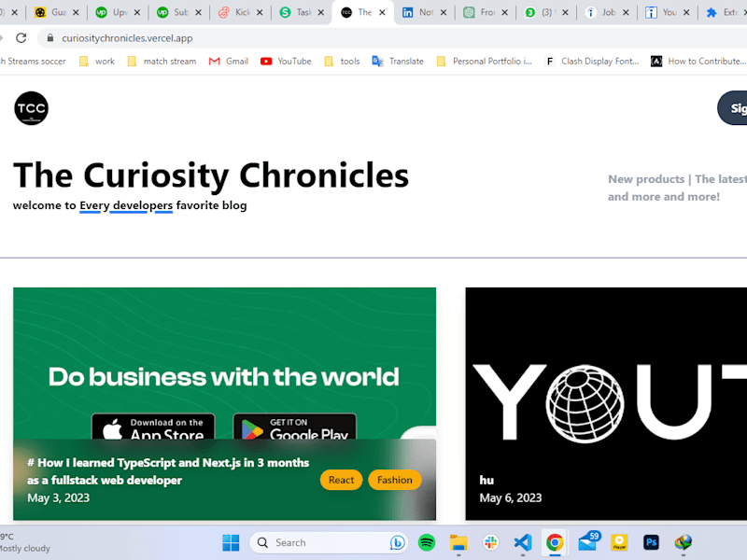The width and height of the screenshot is (747, 560).
Task: Open the post titled hu
Action: 486,480
